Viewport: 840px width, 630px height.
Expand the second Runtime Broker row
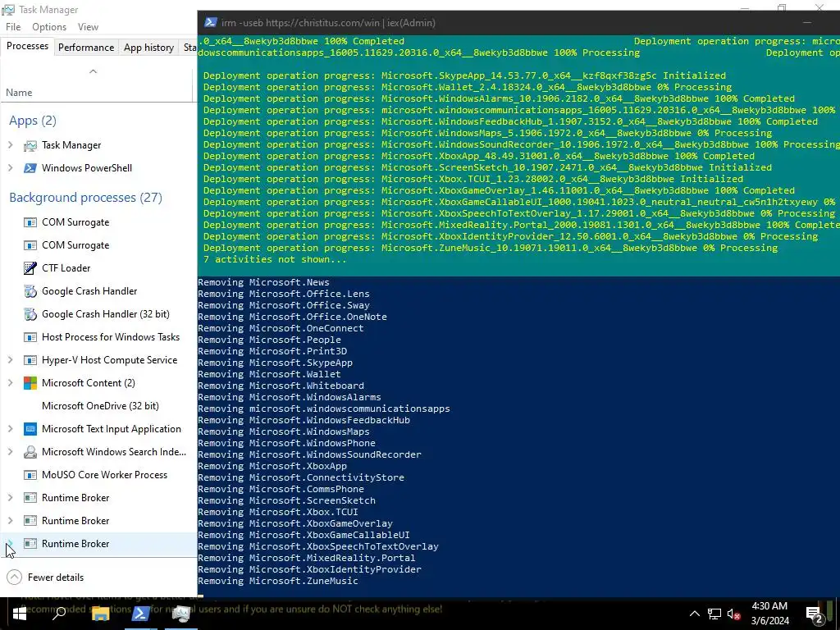(10, 521)
